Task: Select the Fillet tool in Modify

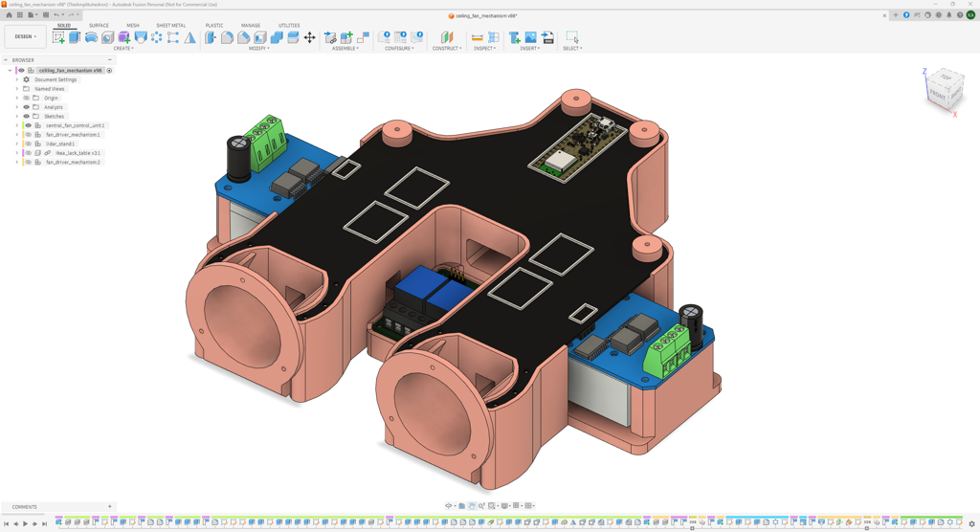Action: pyautogui.click(x=227, y=37)
